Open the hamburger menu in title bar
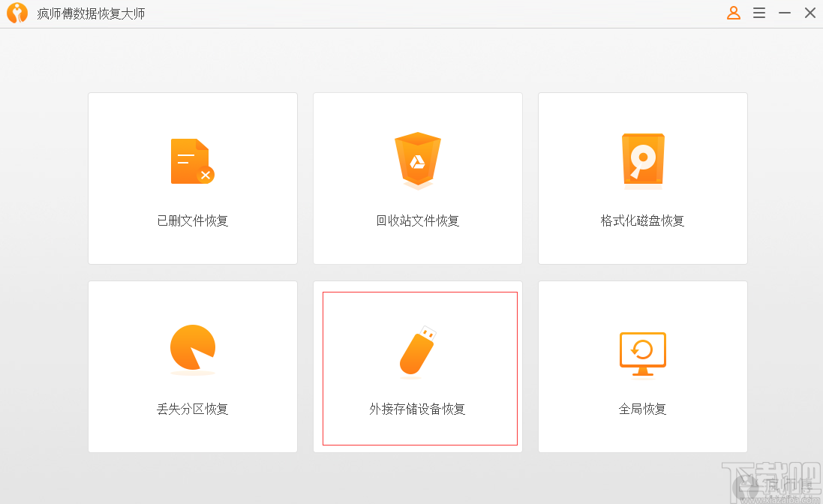 point(759,13)
